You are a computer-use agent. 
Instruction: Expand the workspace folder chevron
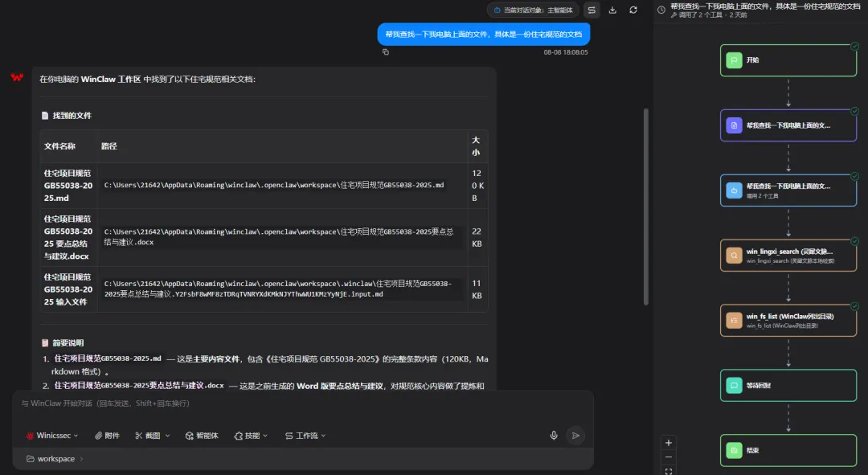[81, 459]
